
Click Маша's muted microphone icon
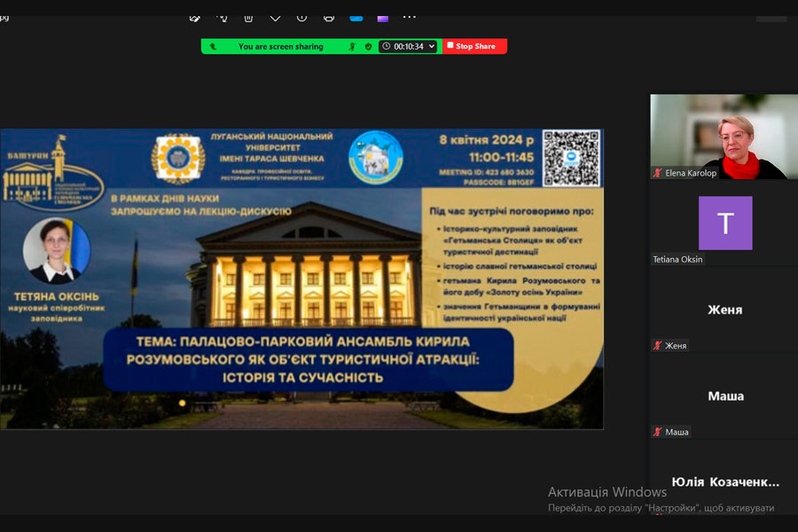click(658, 432)
